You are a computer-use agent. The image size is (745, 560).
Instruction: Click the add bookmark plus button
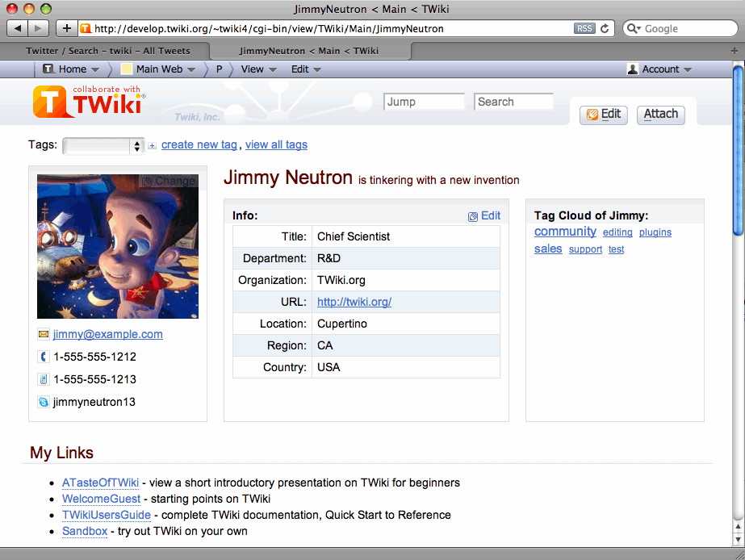[x=66, y=28]
